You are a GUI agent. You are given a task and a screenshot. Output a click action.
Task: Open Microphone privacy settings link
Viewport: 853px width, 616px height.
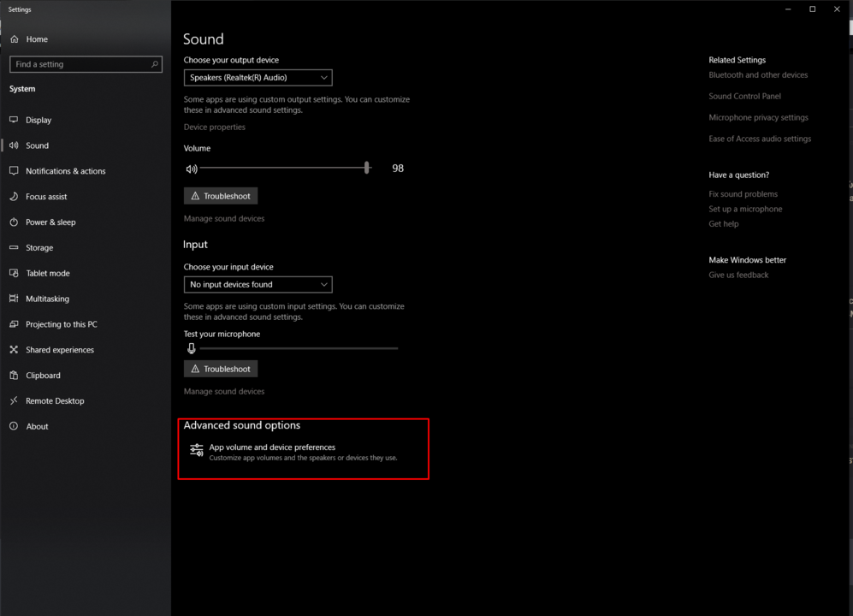(758, 117)
